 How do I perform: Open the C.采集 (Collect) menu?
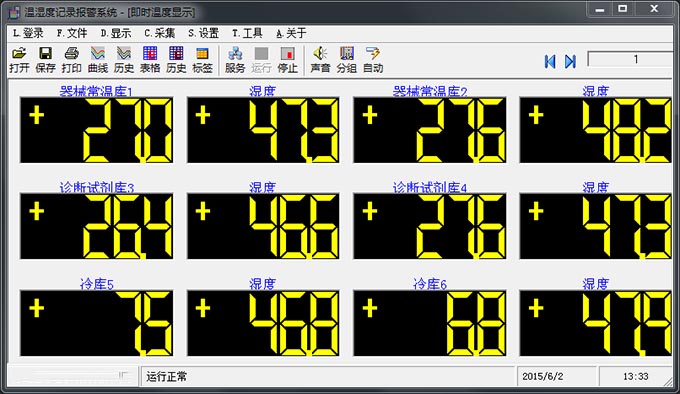[160, 33]
